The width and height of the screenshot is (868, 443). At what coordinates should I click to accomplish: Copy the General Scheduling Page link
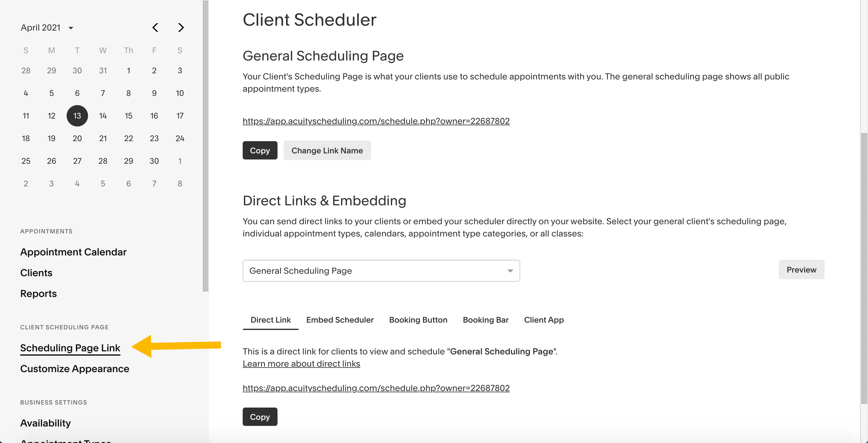260,150
